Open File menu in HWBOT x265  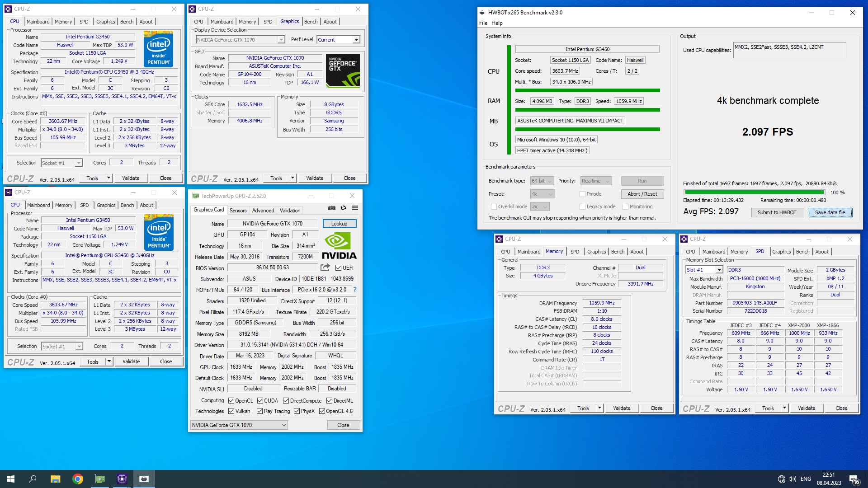pyautogui.click(x=483, y=23)
